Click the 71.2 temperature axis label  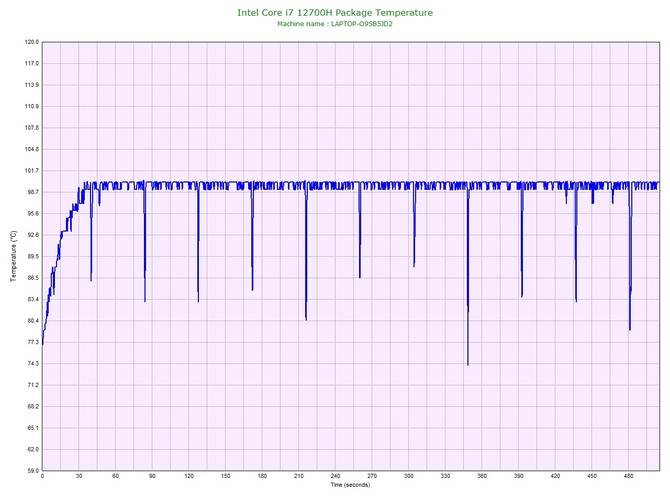click(x=33, y=385)
